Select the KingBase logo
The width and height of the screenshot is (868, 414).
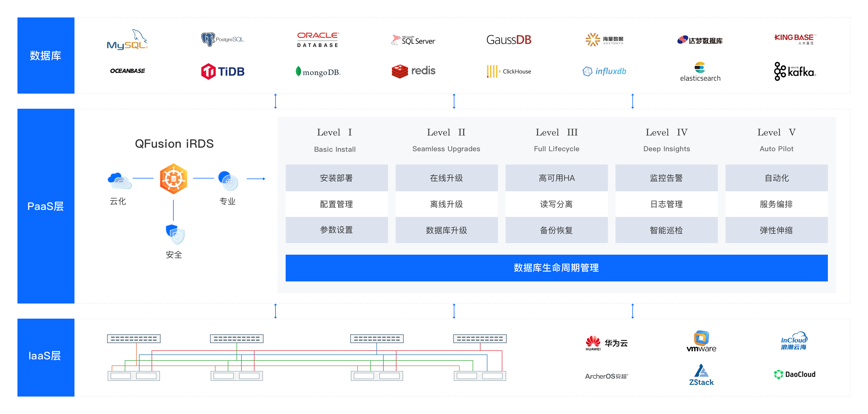[795, 39]
